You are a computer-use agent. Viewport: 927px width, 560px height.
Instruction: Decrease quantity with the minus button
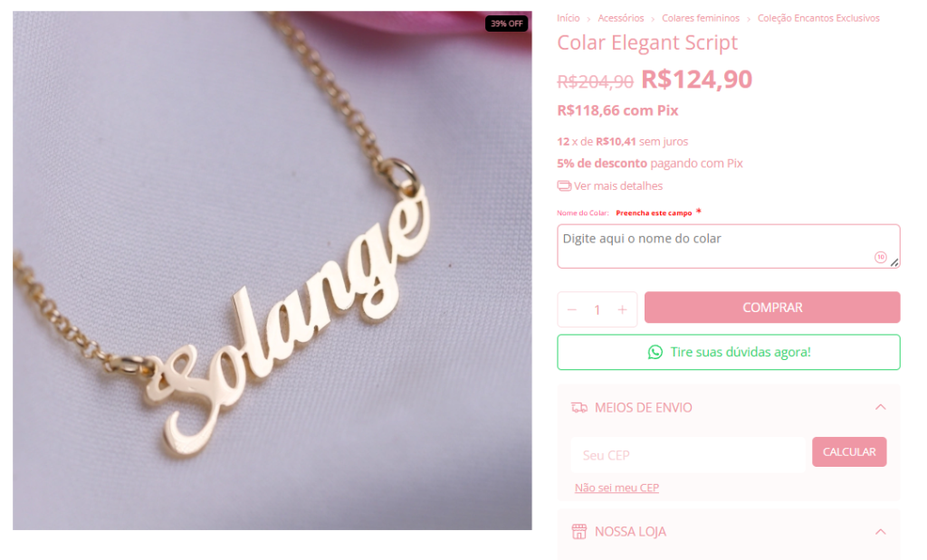[x=572, y=309]
